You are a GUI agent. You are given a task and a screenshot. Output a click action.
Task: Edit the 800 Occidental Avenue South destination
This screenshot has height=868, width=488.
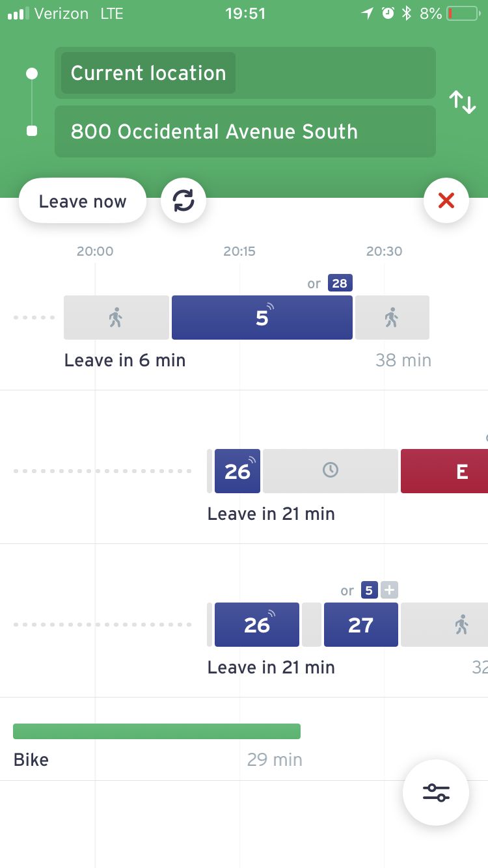coord(245,131)
